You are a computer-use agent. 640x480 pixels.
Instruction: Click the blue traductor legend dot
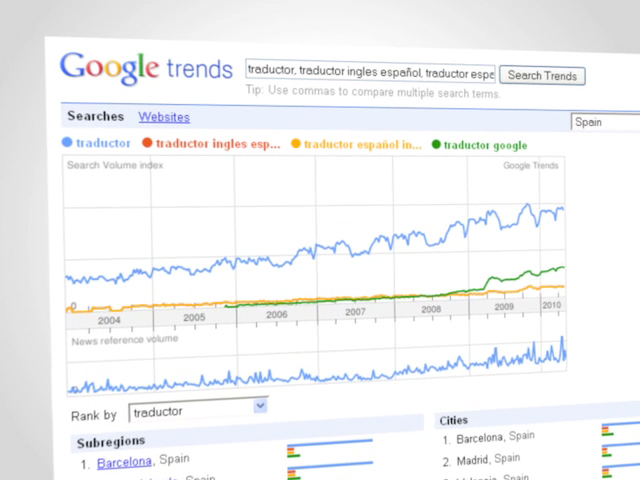click(67, 142)
